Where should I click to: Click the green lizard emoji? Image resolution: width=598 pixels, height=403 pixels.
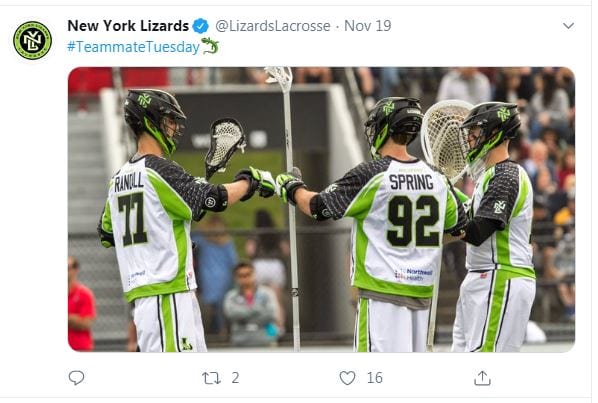coord(210,46)
